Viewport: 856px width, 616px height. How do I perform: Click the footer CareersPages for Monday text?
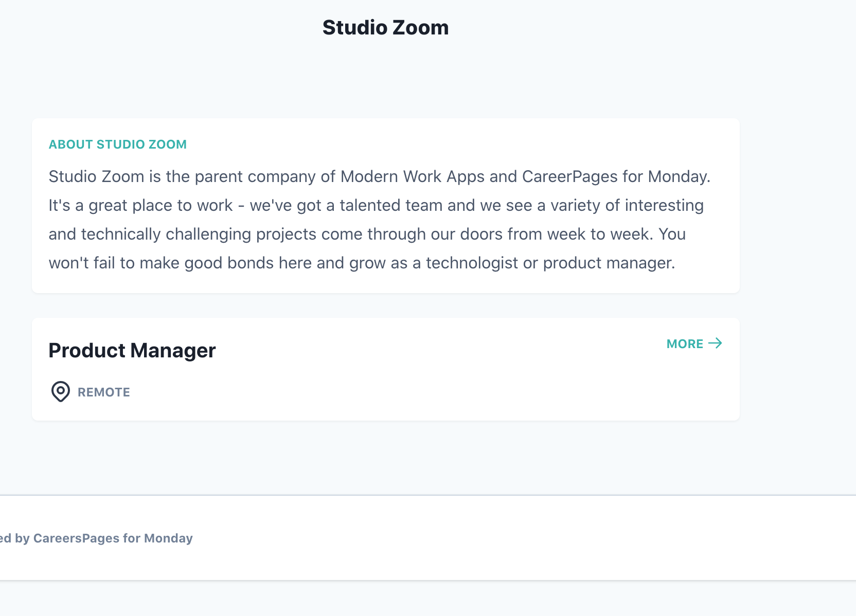coord(113,538)
